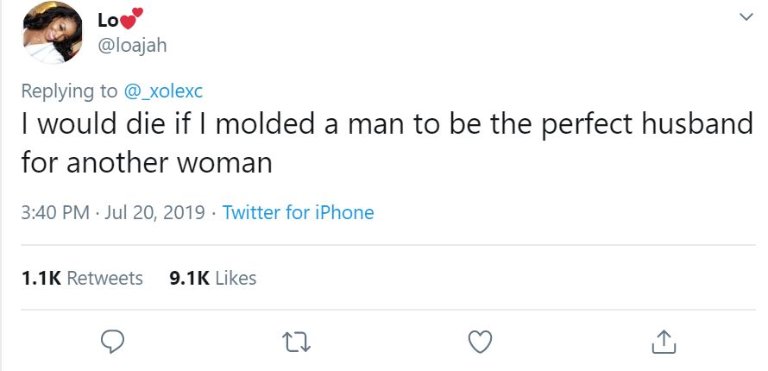This screenshot has height=371, width=768.
Task: Open Lo's profile picture avatar
Action: pyautogui.click(x=52, y=33)
